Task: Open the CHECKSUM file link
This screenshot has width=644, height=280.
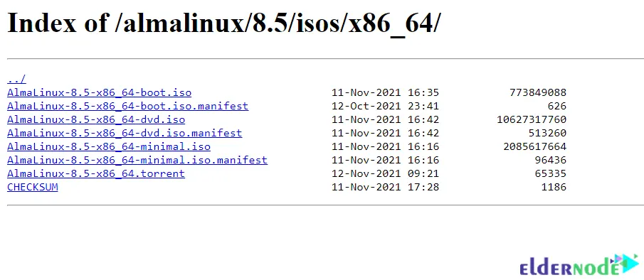Action: (33, 188)
